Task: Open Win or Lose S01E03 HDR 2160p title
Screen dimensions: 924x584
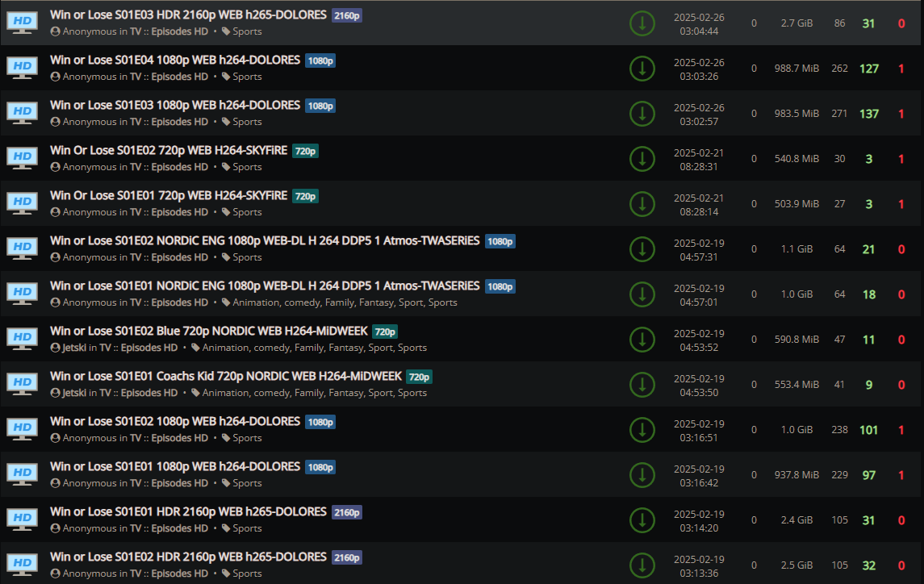Action: click(x=188, y=15)
